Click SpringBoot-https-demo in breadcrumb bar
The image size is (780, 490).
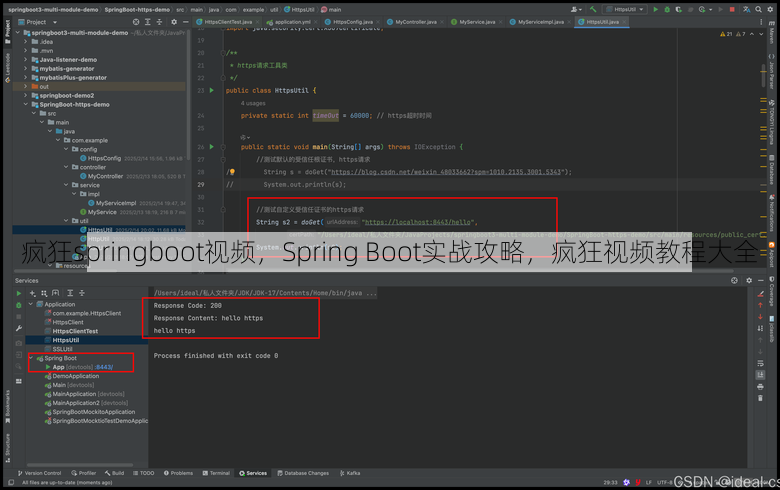pos(137,9)
